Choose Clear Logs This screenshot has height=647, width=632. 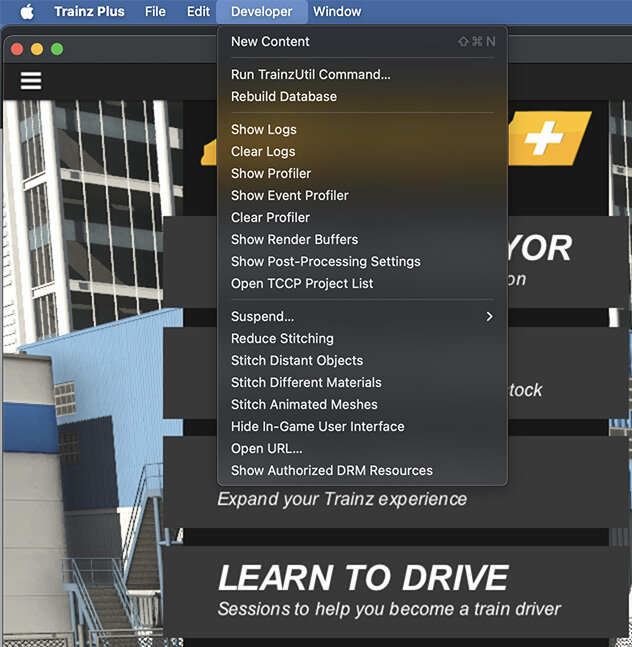[x=362, y=151]
